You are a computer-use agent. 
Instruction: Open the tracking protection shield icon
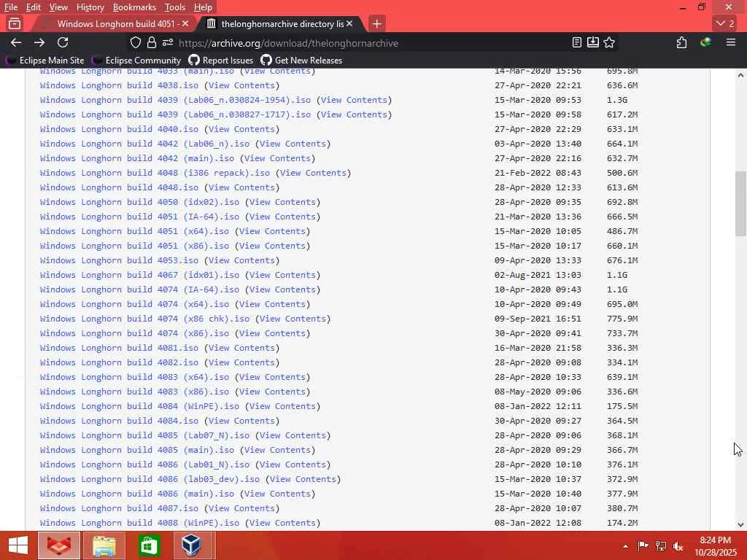click(x=136, y=43)
